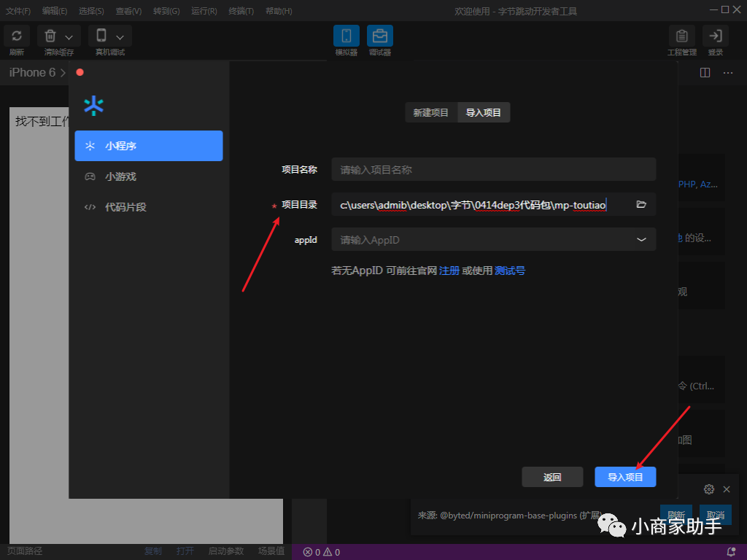747x560 pixels.
Task: Click the split editor icon
Action: pos(705,72)
